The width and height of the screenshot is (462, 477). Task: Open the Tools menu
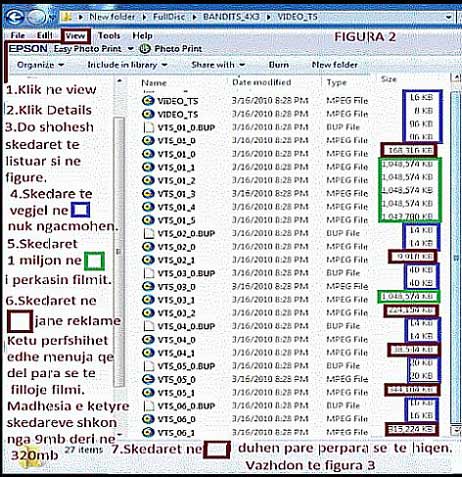point(109,36)
